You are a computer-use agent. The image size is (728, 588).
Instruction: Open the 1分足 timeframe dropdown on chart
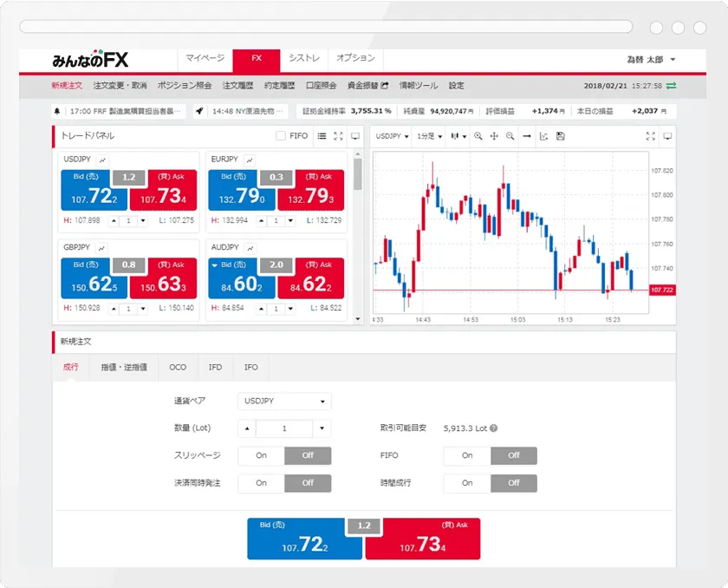[x=430, y=136]
